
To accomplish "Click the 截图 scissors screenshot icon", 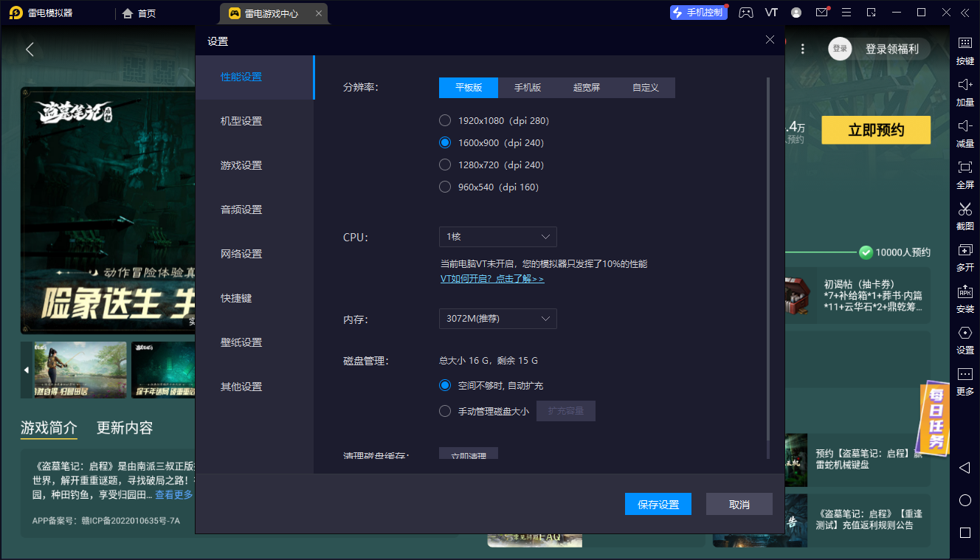I will tap(965, 208).
